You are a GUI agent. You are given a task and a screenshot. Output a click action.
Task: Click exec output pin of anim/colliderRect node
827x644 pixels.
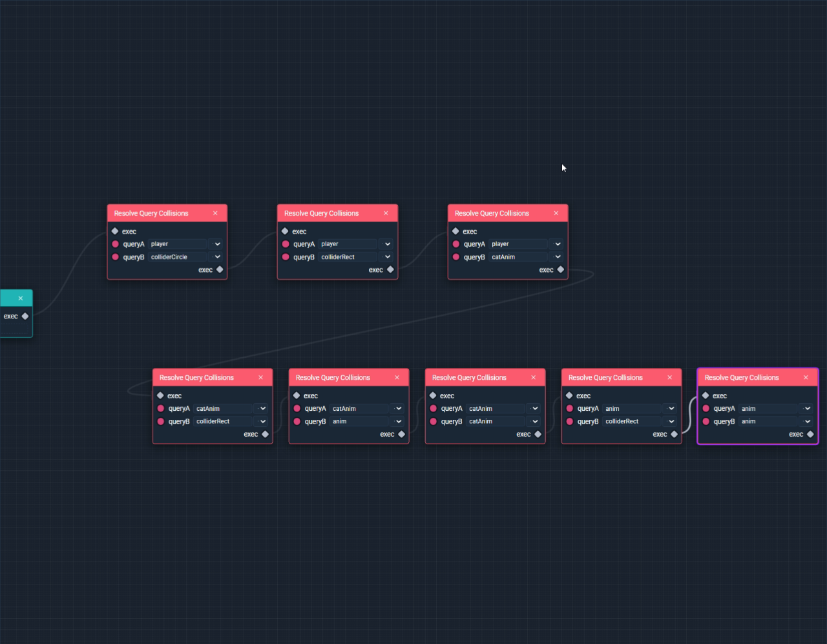(x=674, y=435)
